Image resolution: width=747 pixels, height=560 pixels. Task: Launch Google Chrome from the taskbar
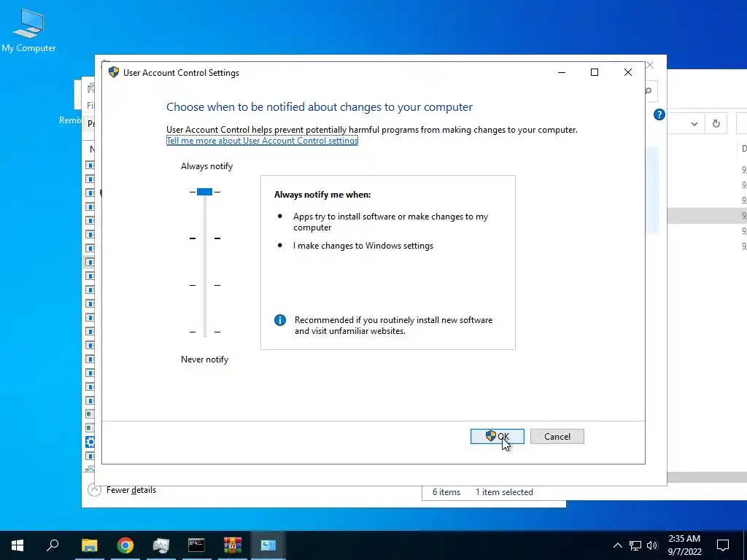(x=125, y=545)
